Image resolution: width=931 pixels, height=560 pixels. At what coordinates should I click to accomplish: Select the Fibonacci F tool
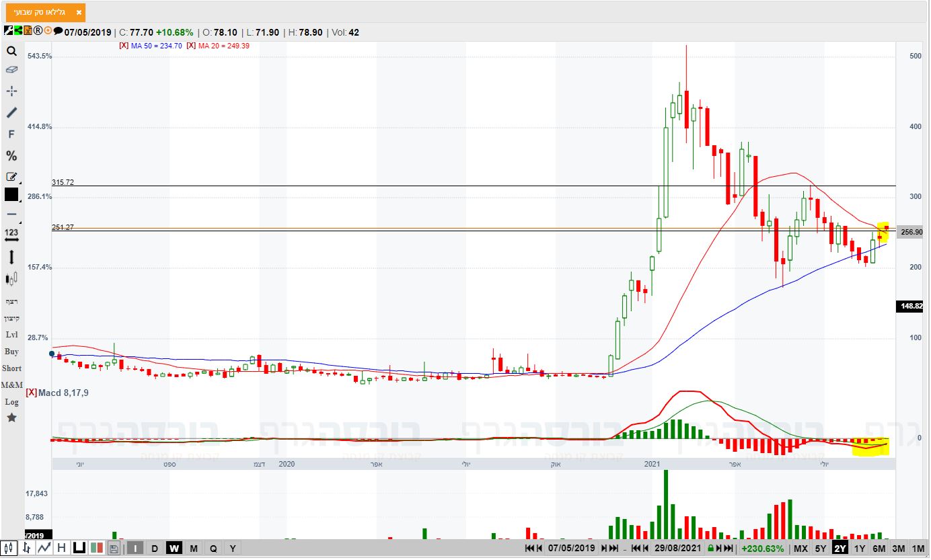click(x=11, y=134)
